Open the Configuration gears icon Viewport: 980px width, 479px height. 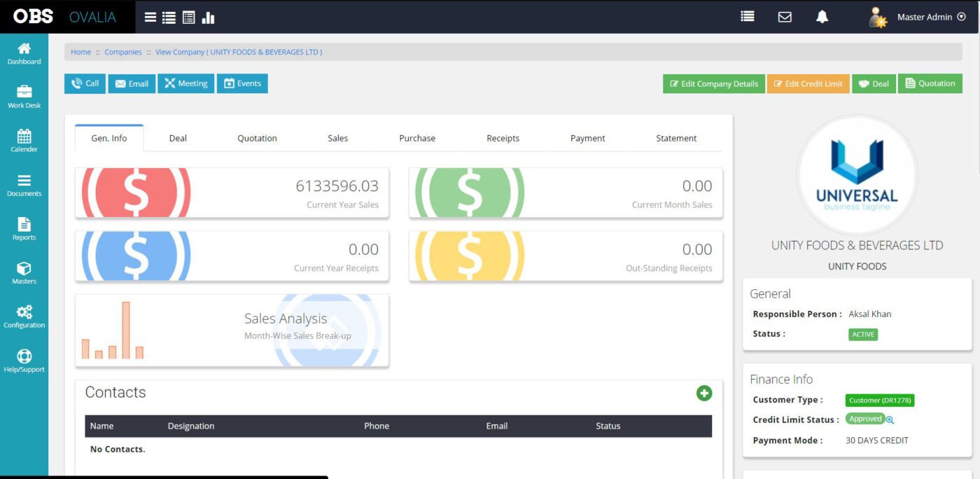24,317
